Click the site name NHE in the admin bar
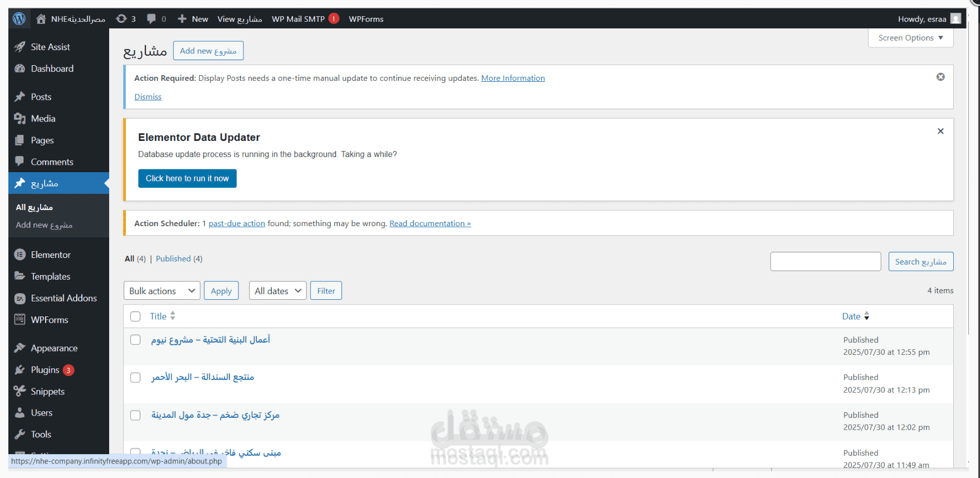The height and width of the screenshot is (478, 980). pos(78,19)
